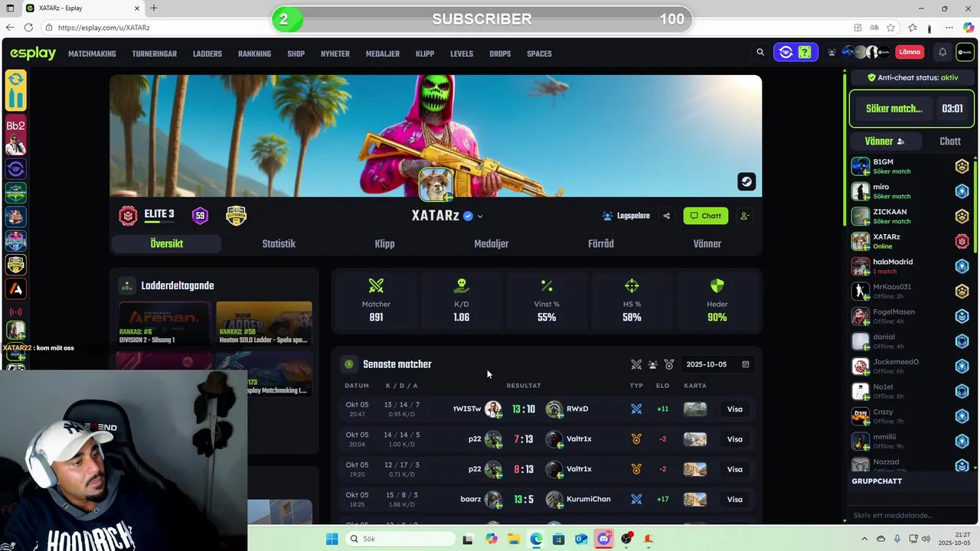Open the Copilot icon in browser toolbar

[x=969, y=27]
